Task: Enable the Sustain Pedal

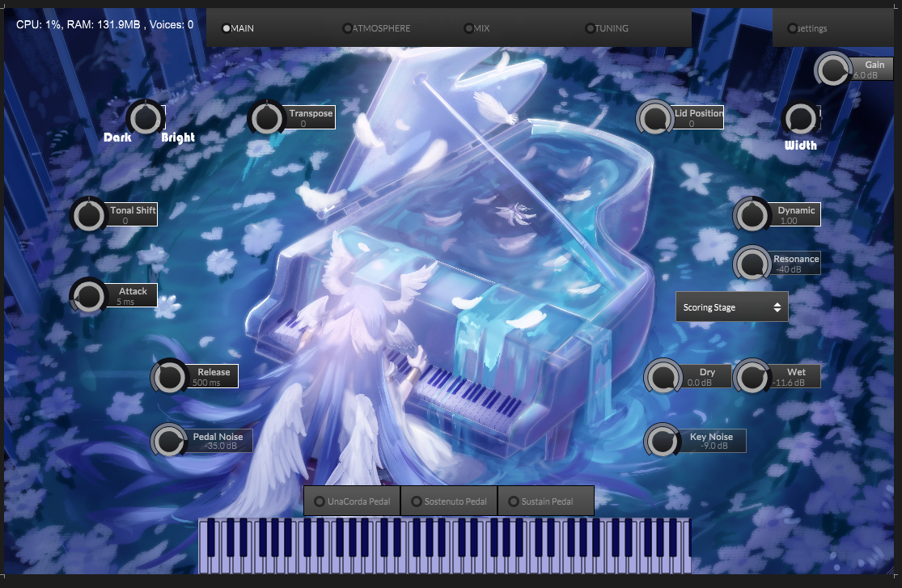Action: click(x=545, y=500)
